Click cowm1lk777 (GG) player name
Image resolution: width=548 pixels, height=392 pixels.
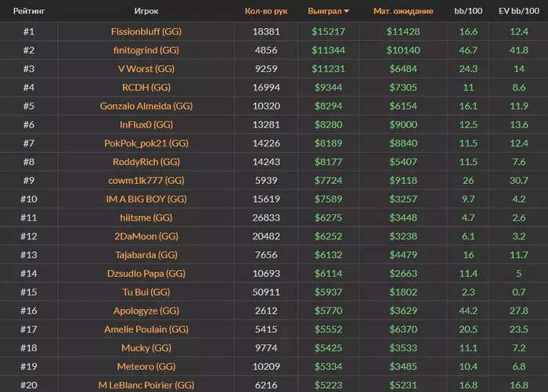tap(146, 181)
